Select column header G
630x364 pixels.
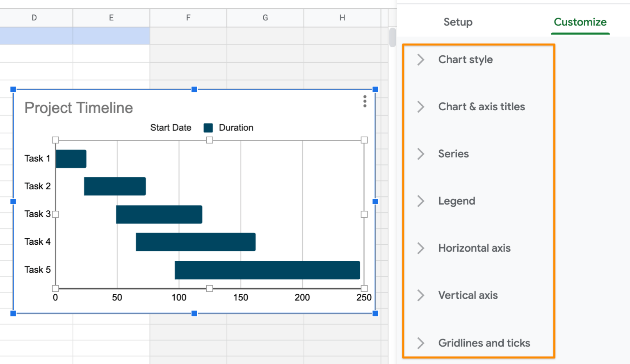(265, 18)
